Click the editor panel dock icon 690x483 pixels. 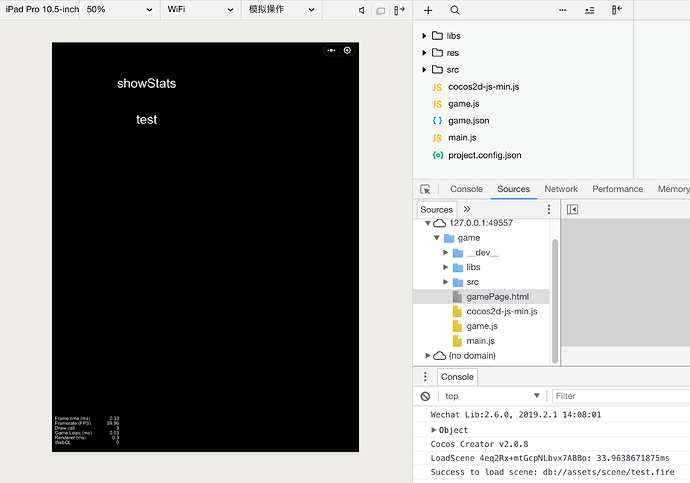click(x=617, y=10)
